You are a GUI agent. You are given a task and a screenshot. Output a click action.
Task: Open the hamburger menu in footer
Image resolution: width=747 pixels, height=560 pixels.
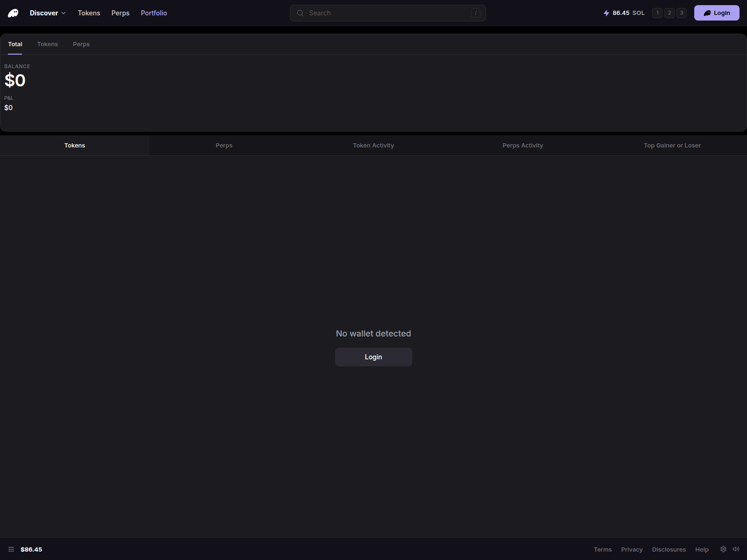(x=11, y=549)
